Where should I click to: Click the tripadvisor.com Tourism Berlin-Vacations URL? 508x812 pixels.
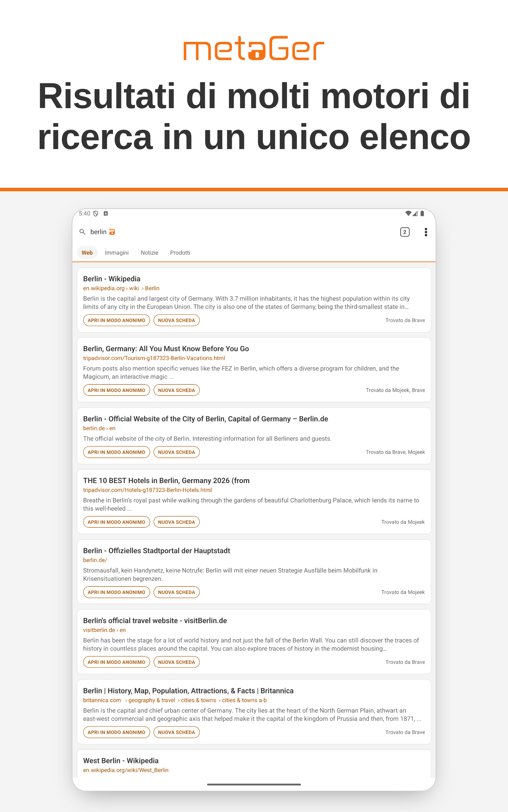(x=154, y=358)
